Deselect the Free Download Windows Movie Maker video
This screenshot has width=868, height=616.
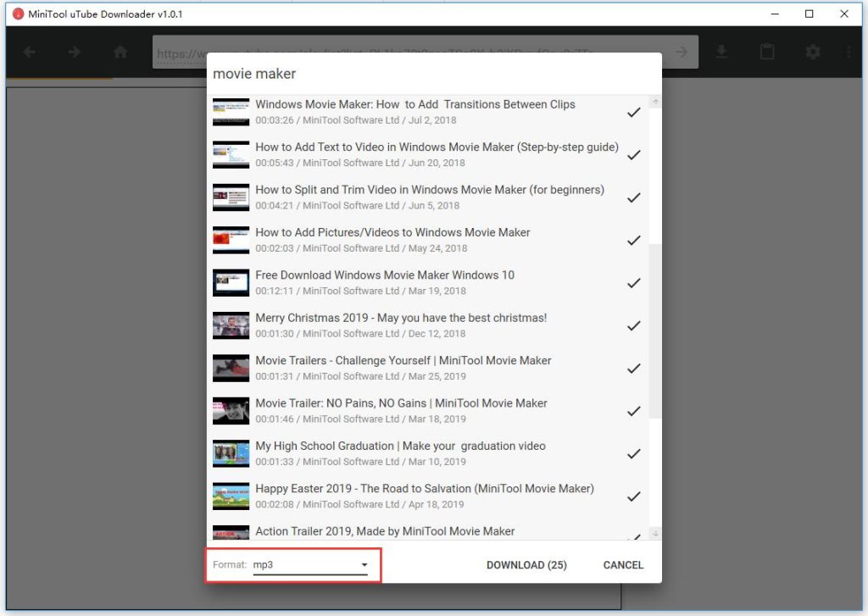pos(633,283)
